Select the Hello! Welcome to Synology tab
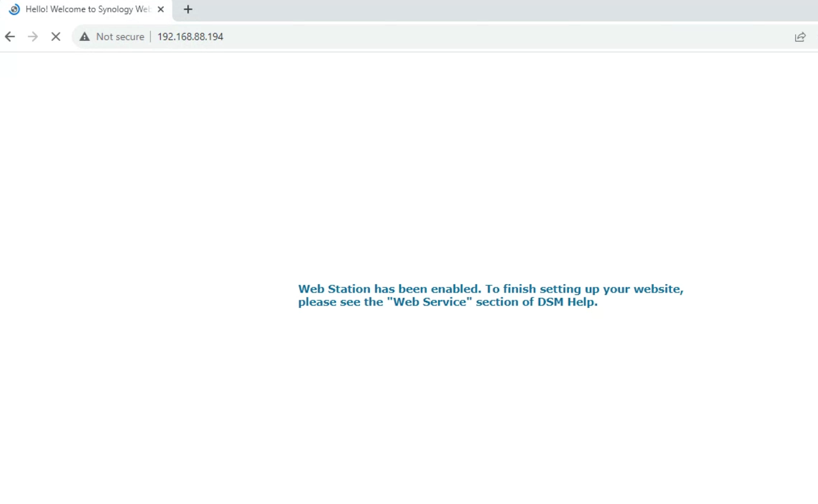 (87, 9)
